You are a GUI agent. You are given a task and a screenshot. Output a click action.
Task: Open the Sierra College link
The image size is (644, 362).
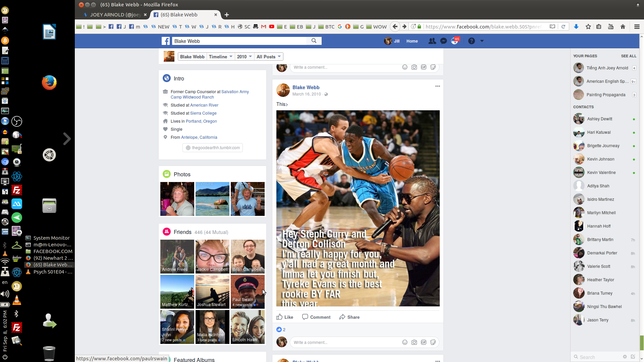(203, 113)
